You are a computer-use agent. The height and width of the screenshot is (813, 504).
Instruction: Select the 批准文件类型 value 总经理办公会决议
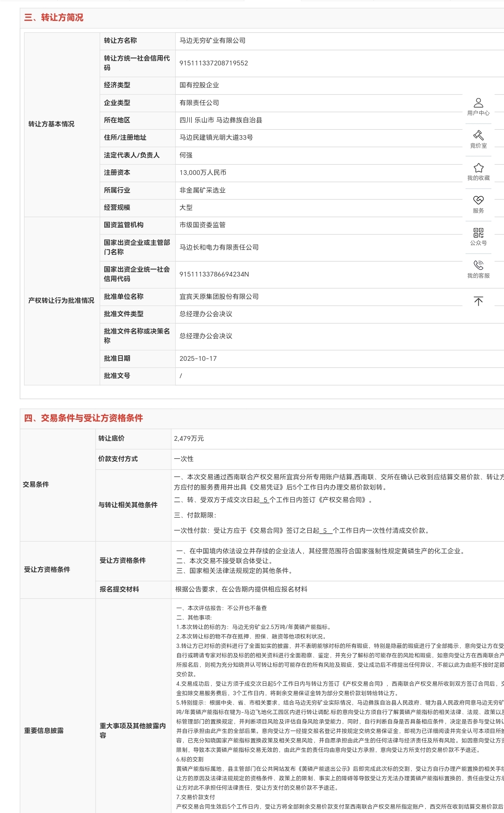tap(206, 314)
